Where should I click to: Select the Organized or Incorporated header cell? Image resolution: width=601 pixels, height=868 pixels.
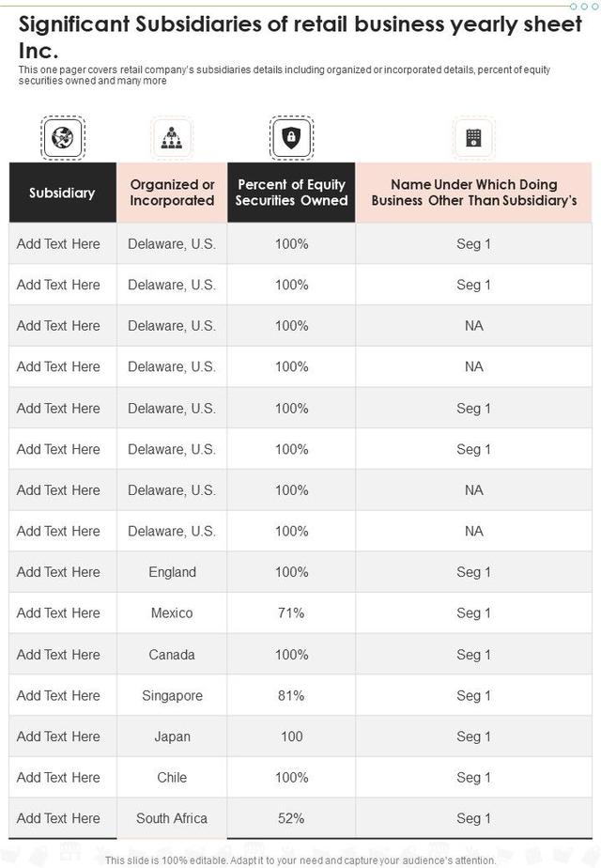coord(172,193)
